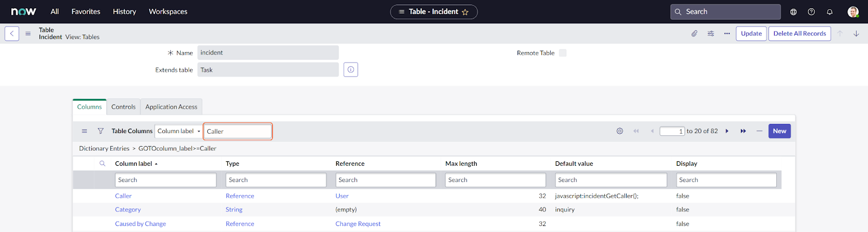Open the Column label search dropdown
This screenshot has height=232, width=868.
click(x=178, y=131)
